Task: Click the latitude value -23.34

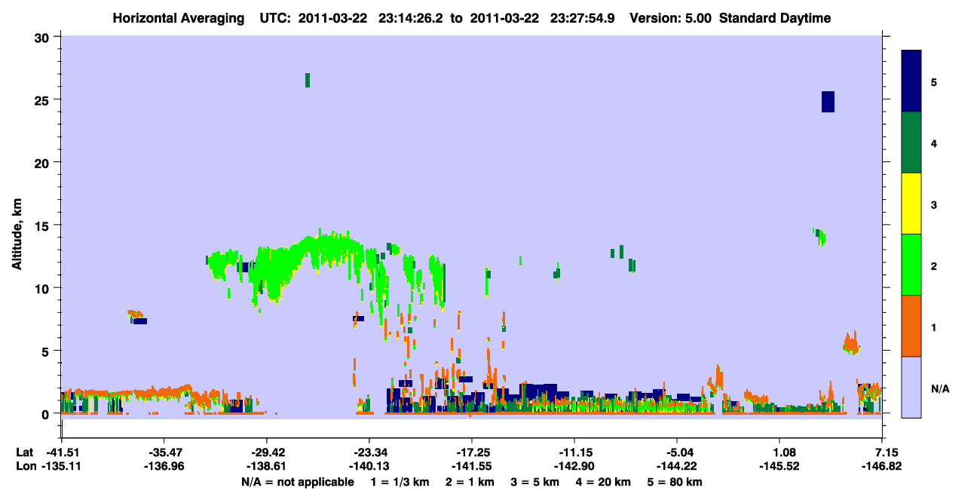Action: point(369,452)
